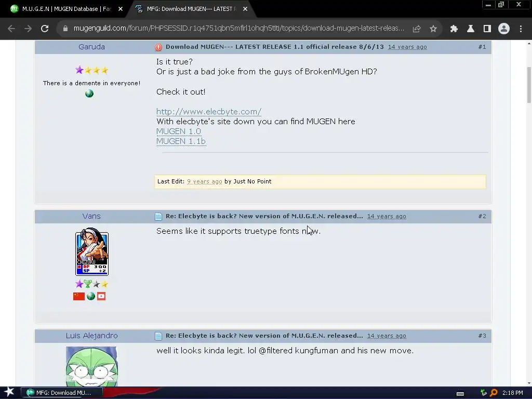Bookmark this page with the star icon
The height and width of the screenshot is (399, 532).
pyautogui.click(x=433, y=29)
